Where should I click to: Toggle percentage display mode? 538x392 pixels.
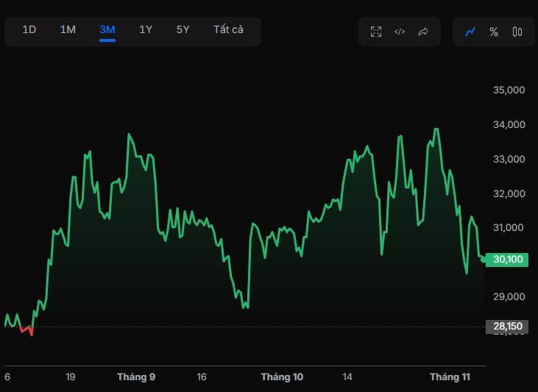[494, 32]
